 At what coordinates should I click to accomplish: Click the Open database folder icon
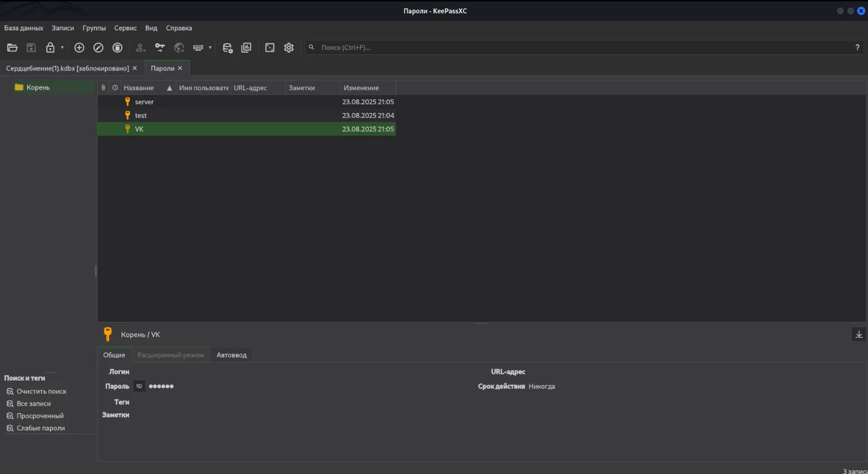point(12,48)
